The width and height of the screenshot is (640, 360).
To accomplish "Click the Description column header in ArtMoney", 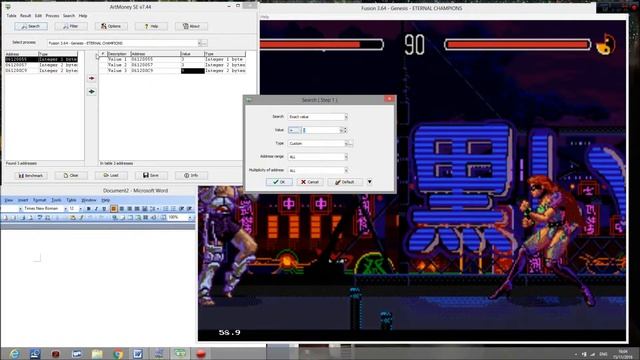I will tap(118, 54).
